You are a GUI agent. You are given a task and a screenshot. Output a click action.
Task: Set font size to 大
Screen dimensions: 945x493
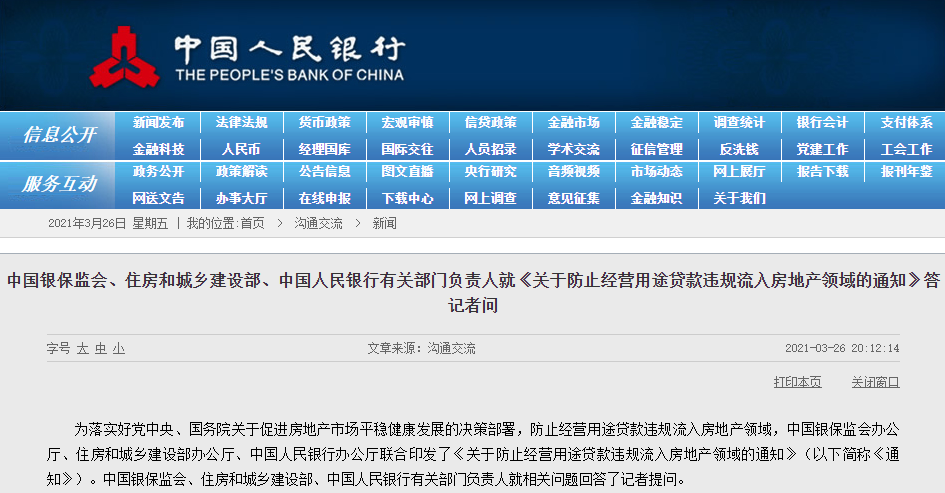(x=83, y=348)
